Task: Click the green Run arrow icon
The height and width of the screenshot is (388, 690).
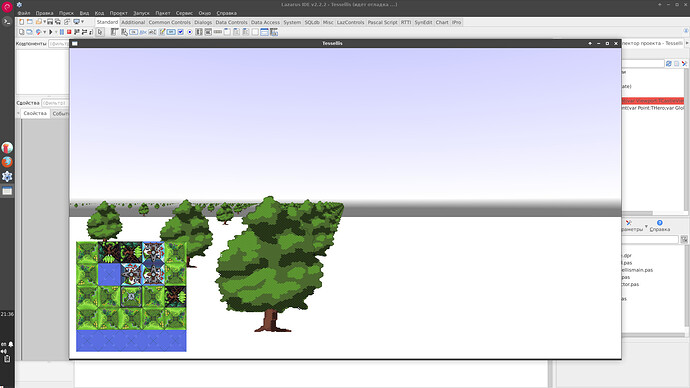Action: (x=51, y=32)
